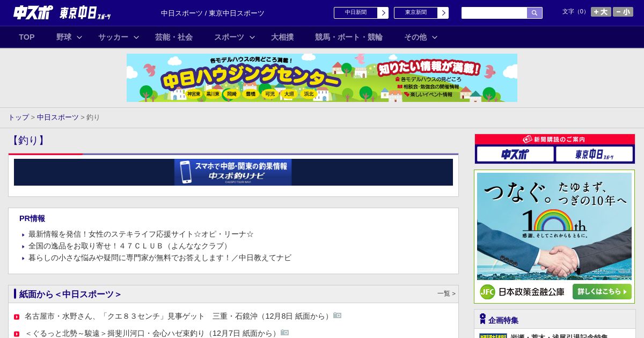Open the 中日新聞 link button
The width and height of the screenshot is (644, 338).
click(x=361, y=13)
